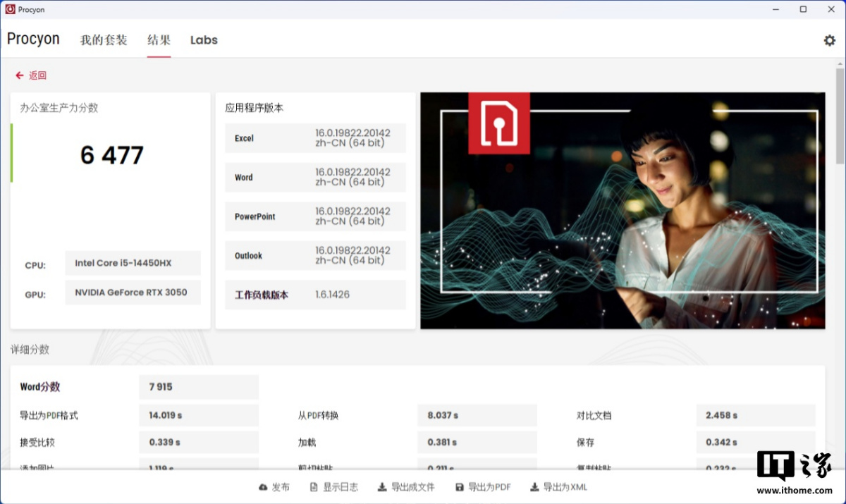
Task: Click the show log document icon
Action: (x=314, y=487)
